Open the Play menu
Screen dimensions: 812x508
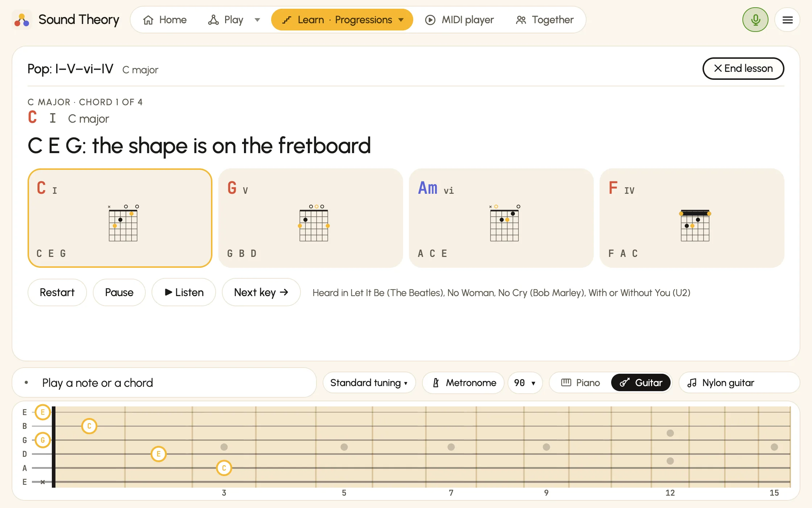(226, 20)
